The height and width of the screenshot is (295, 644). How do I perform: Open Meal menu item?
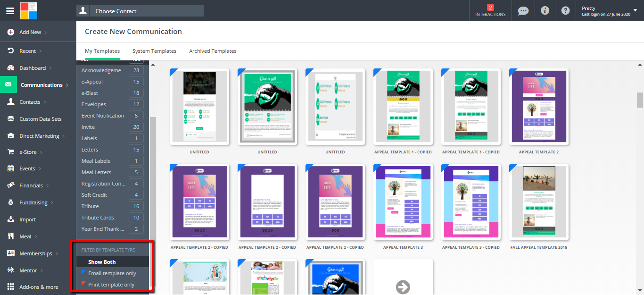click(25, 236)
